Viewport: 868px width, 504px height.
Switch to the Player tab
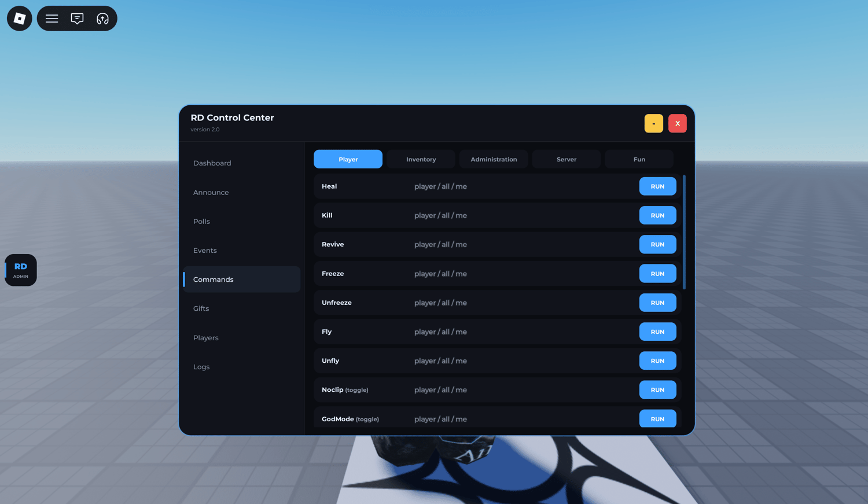click(348, 159)
